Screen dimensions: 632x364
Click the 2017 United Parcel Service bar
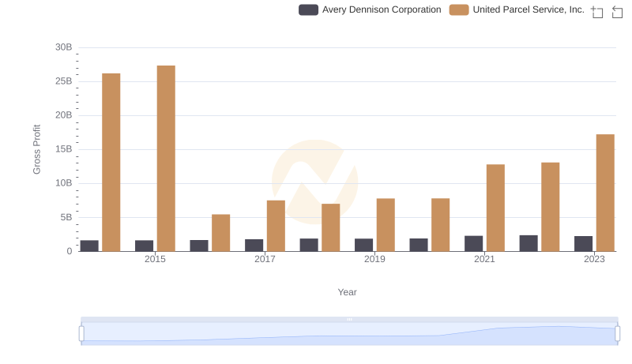pyautogui.click(x=276, y=226)
